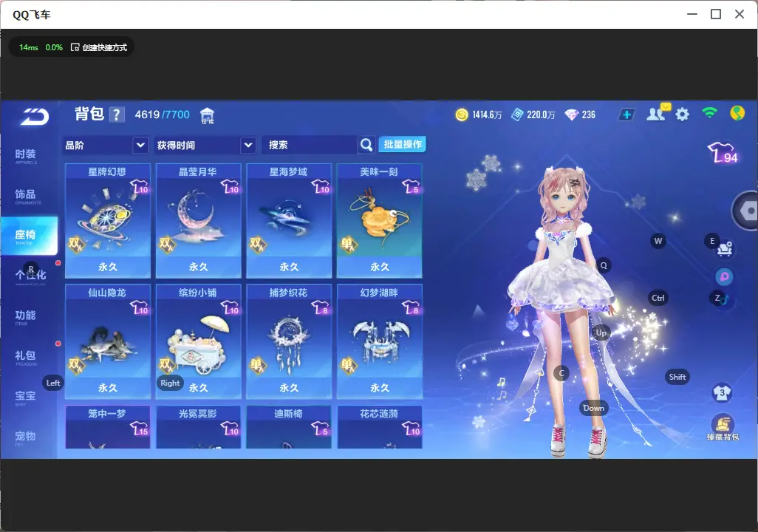Switch to the 宠物 tab
Screen dimensions: 758x532
26,437
